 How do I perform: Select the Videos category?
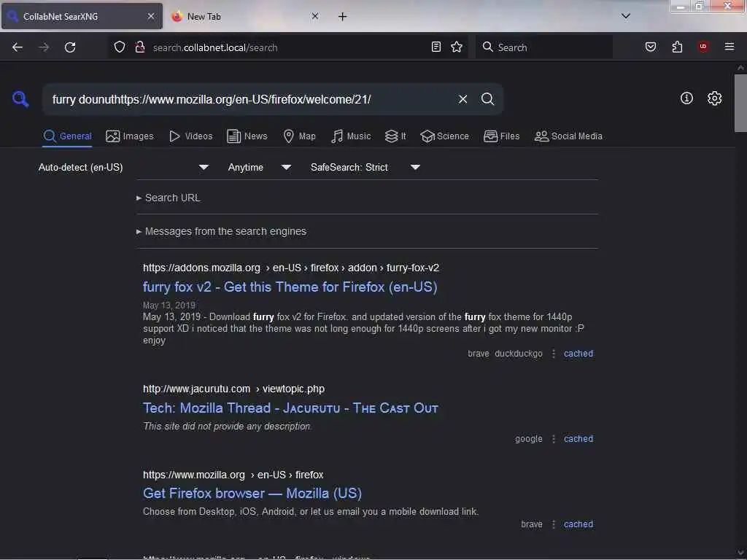(190, 136)
